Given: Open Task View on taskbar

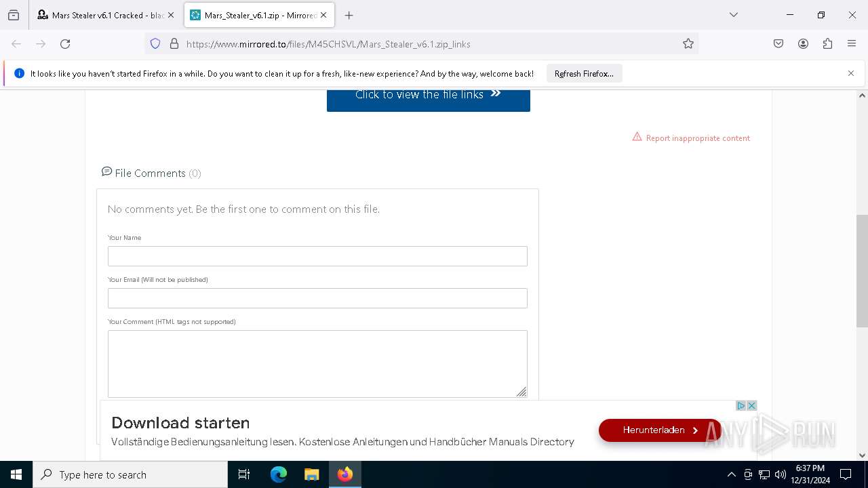Looking at the screenshot, I should tap(244, 474).
